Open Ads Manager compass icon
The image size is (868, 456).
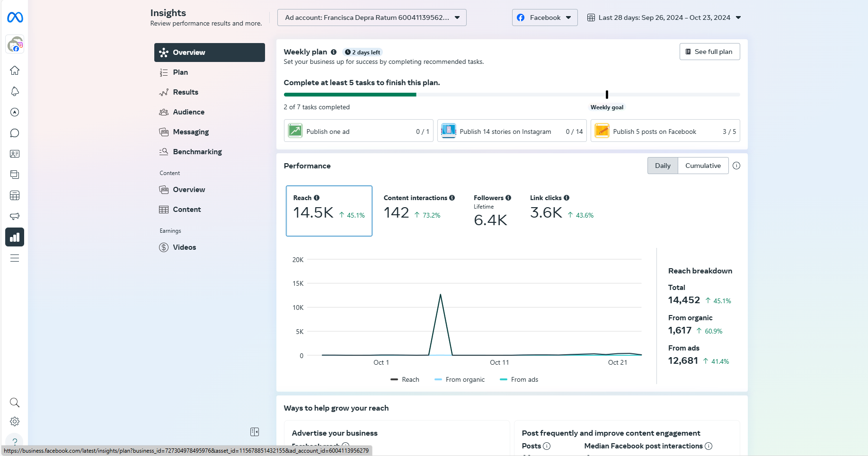15,112
